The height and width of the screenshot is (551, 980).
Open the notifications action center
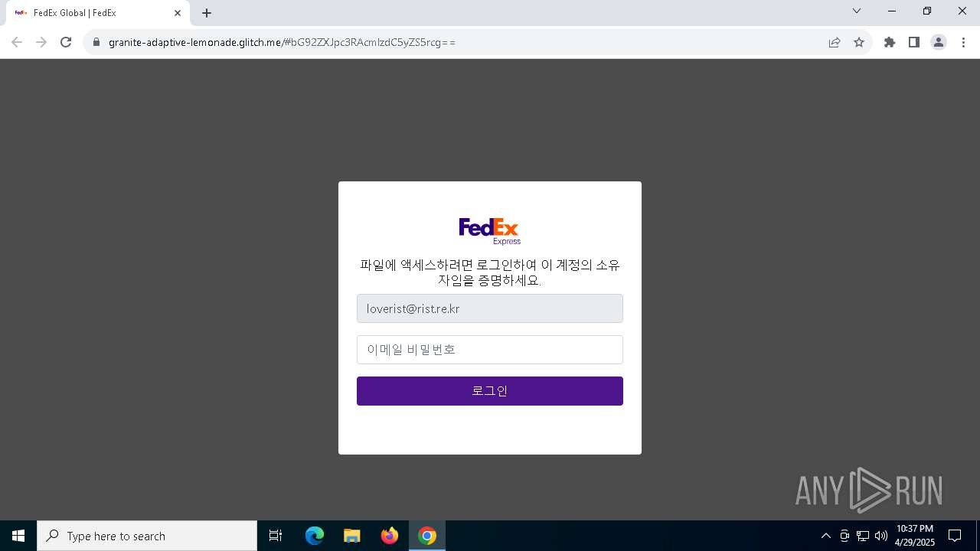[955, 536]
